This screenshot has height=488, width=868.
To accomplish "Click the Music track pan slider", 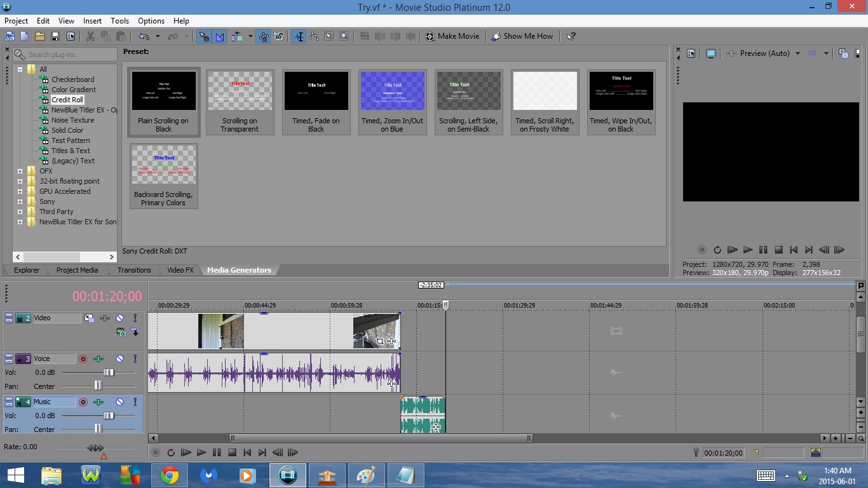I will click(98, 428).
